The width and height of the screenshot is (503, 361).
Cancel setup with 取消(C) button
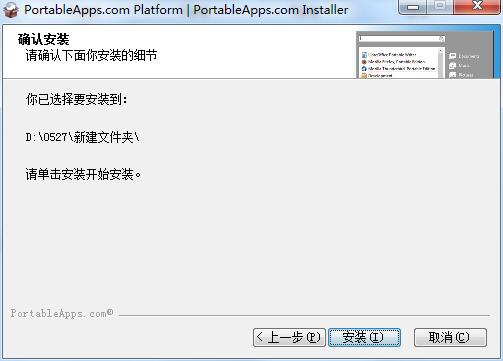(x=450, y=337)
